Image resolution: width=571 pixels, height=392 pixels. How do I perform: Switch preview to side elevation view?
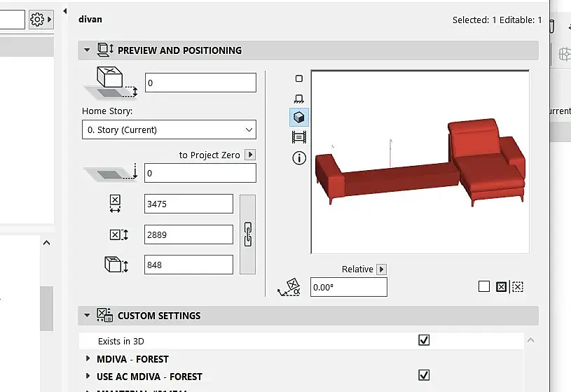coord(299,99)
